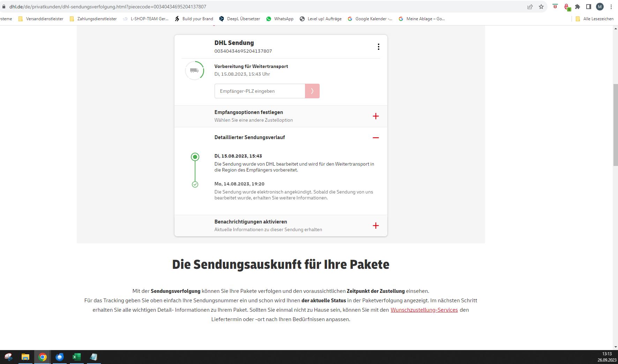The width and height of the screenshot is (618, 364).
Task: Open the DeepL Übersetzer bookmark
Action: click(240, 19)
